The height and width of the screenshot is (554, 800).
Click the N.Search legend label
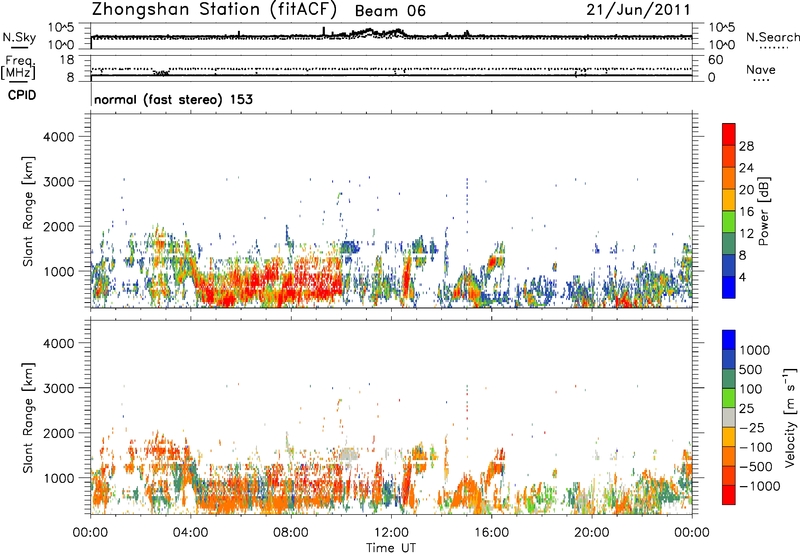[x=773, y=37]
